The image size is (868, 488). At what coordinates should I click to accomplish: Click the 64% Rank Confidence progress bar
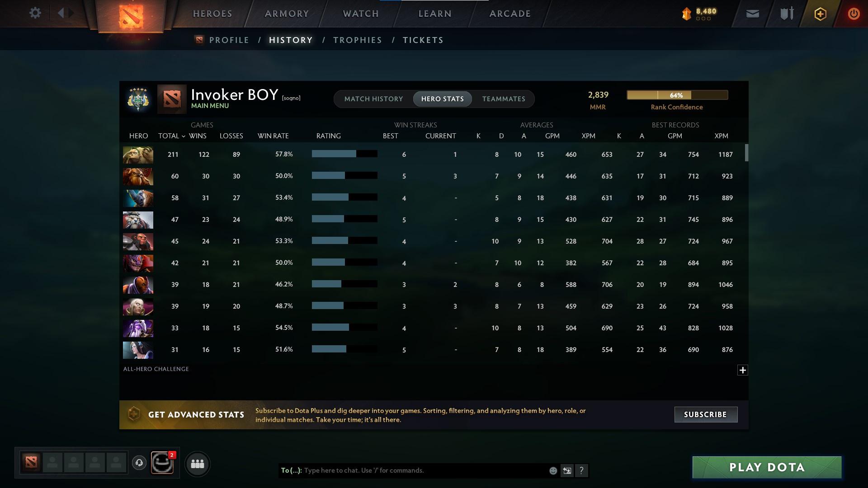coord(677,95)
